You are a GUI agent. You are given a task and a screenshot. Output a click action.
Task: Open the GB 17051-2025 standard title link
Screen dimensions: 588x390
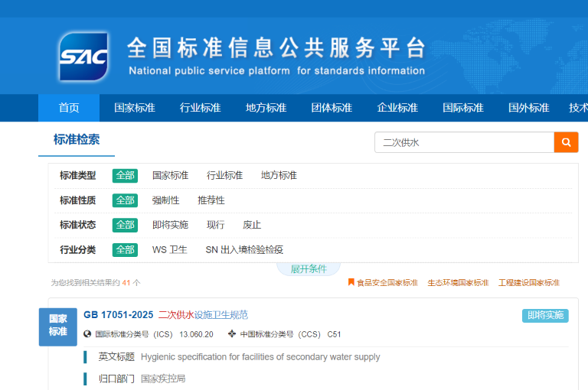[165, 315]
